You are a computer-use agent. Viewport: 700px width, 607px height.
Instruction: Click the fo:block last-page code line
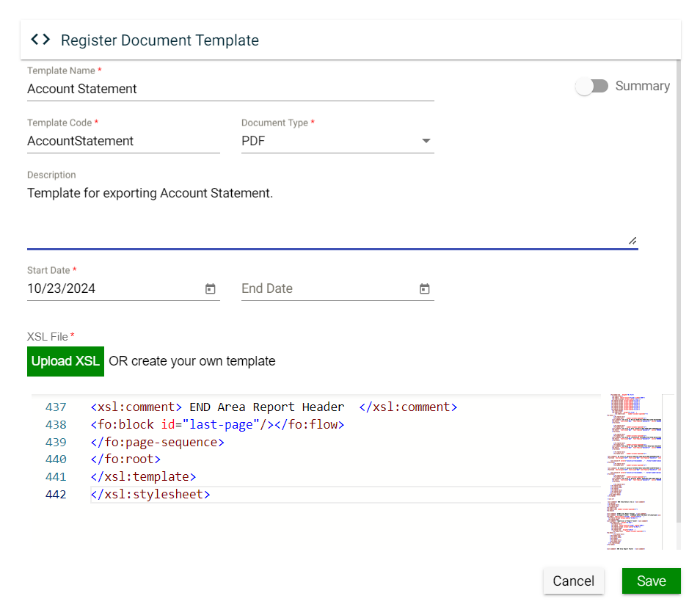(x=217, y=424)
